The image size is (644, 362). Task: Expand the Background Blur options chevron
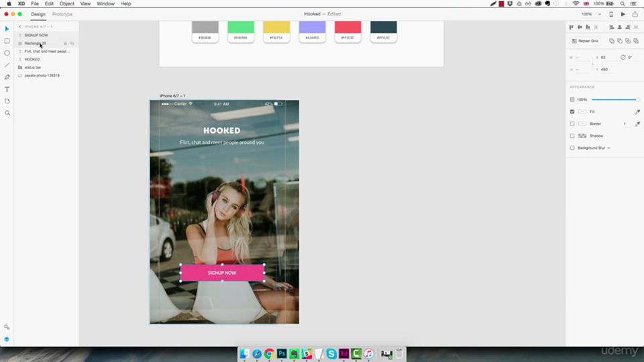click(x=609, y=148)
